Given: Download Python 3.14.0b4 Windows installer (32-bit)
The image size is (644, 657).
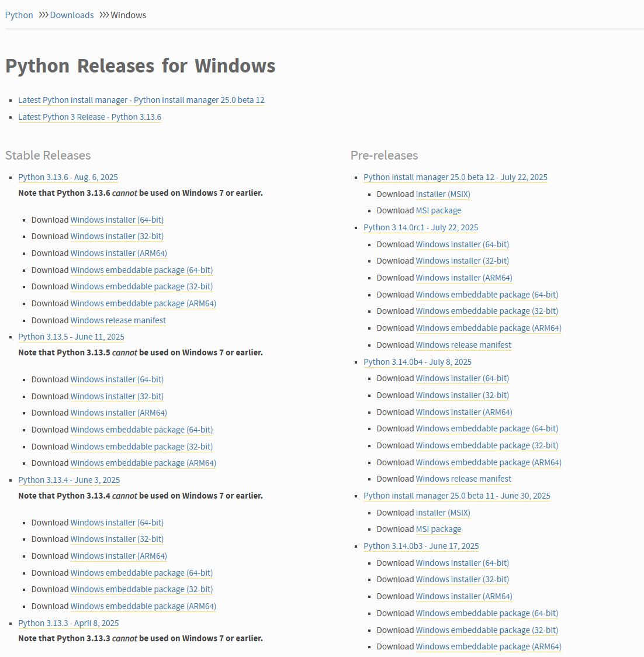Looking at the screenshot, I should tap(462, 396).
